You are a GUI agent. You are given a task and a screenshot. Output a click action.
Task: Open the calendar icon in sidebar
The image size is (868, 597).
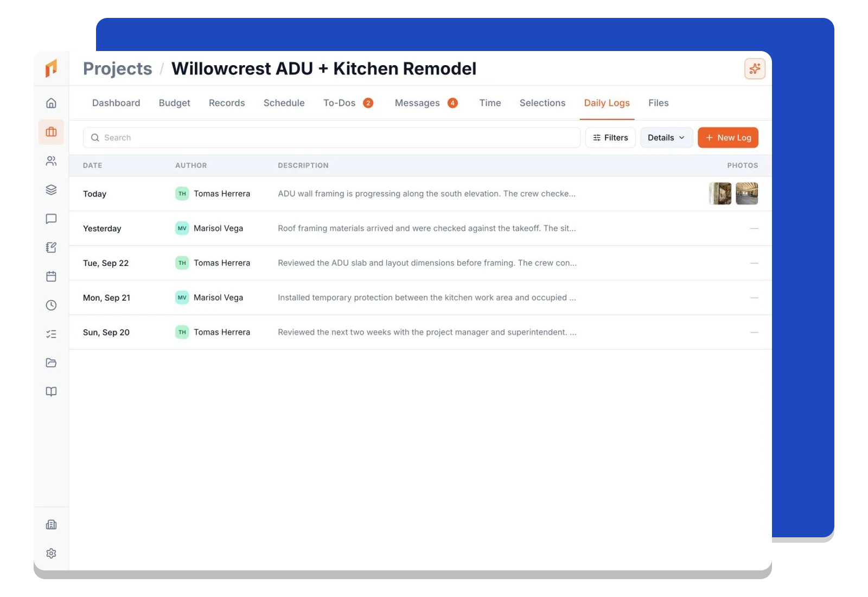51,276
